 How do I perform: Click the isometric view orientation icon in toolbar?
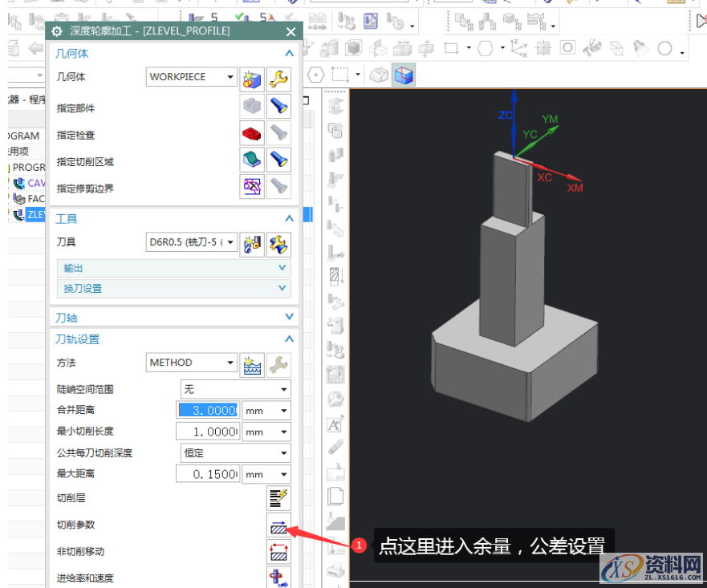coord(404,75)
